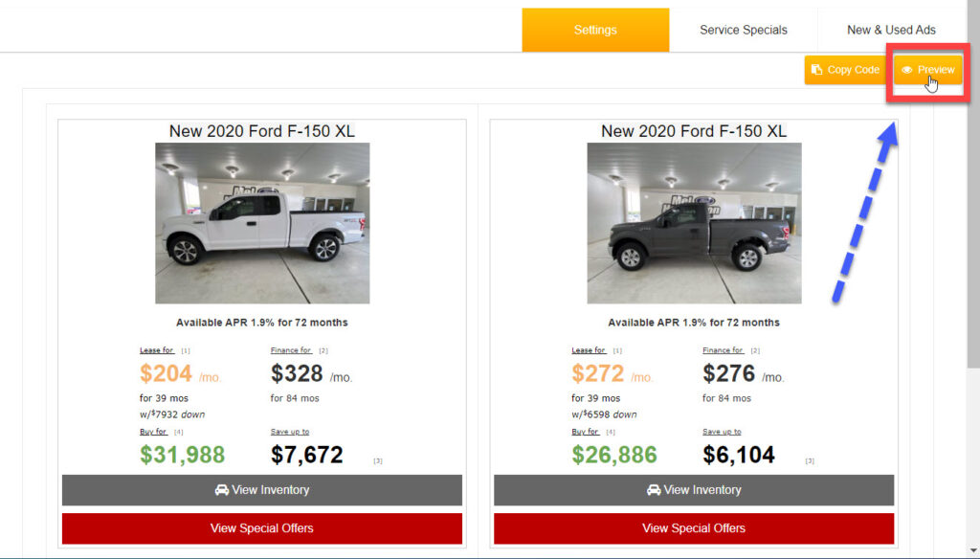Click View Special Offers on right card
This screenshot has height=559, width=980.
coord(694,528)
